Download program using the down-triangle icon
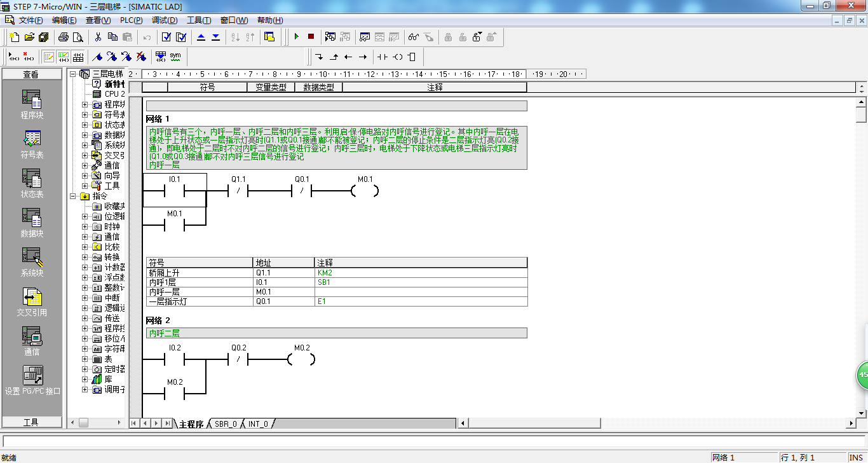Screen dimensions: 868x463 pos(216,37)
